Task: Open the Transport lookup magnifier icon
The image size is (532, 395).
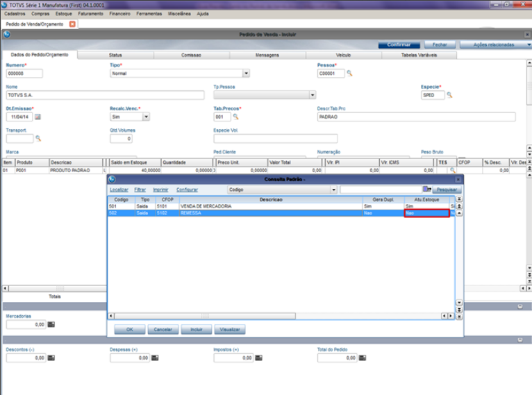Action: pyautogui.click(x=38, y=138)
